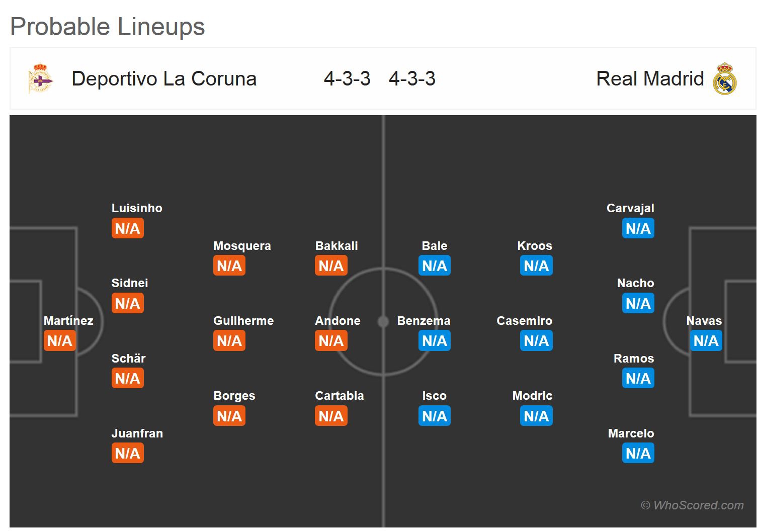Click Benzema's blue rating badge
The height and width of the screenshot is (532, 757).
click(435, 341)
